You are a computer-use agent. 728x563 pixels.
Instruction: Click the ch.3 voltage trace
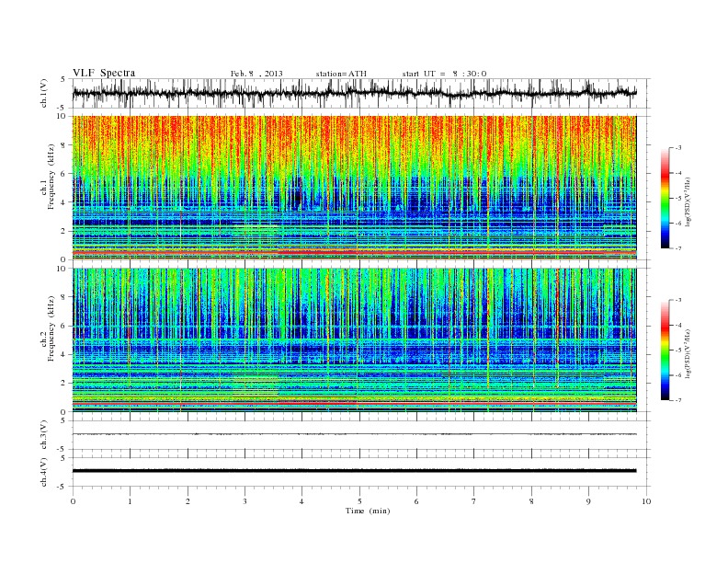coord(354,434)
